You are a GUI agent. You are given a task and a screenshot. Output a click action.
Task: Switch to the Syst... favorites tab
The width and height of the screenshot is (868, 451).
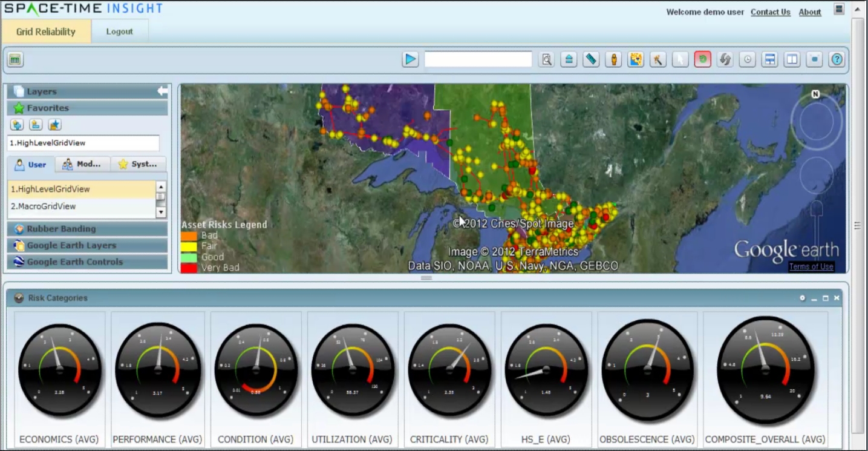(139, 164)
